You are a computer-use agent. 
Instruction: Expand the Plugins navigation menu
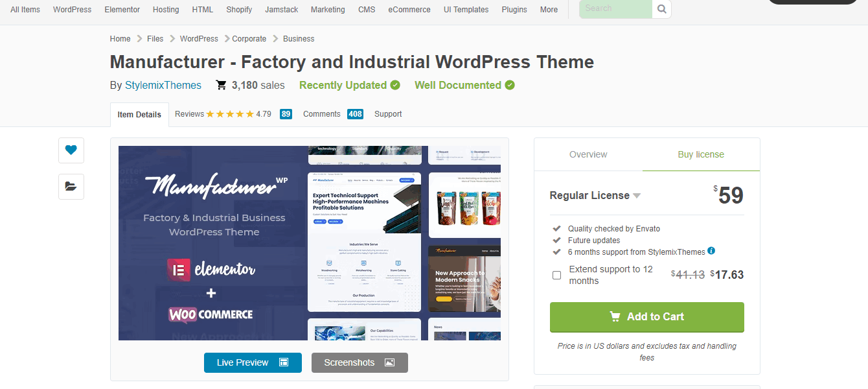514,9
